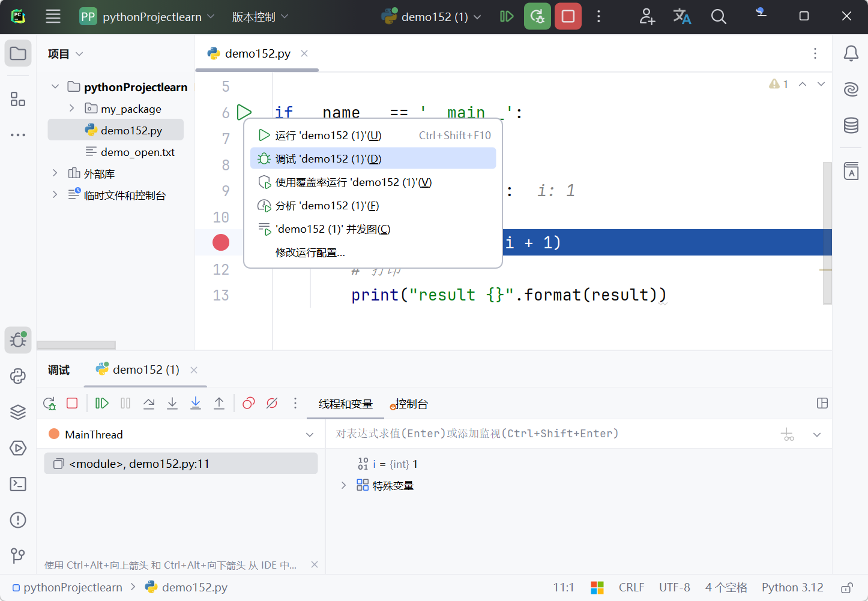Screen dimensions: 868x601
Task: Select 分析 'demo152 (1)' menu item
Action: 373,206
